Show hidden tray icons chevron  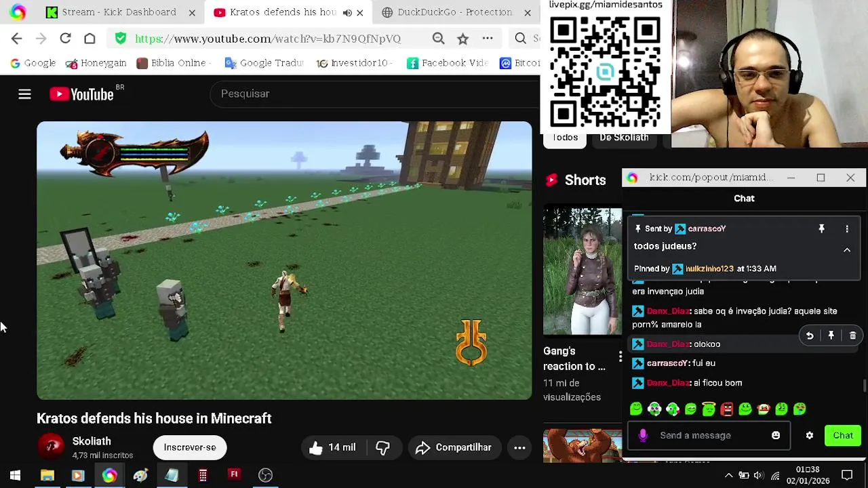728,475
